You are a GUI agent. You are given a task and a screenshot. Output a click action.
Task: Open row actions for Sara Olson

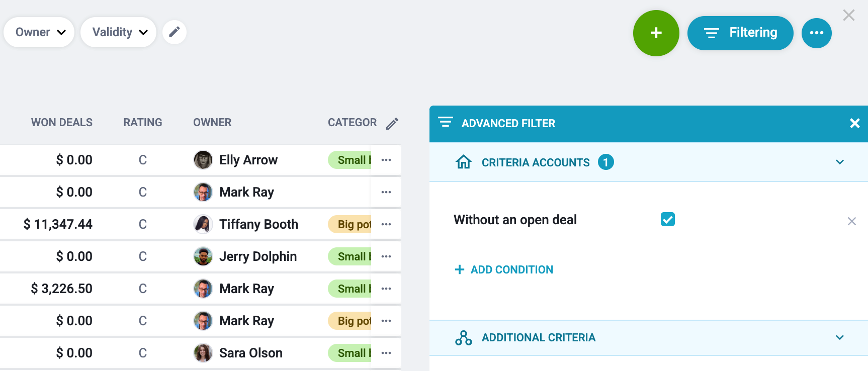pyautogui.click(x=386, y=353)
